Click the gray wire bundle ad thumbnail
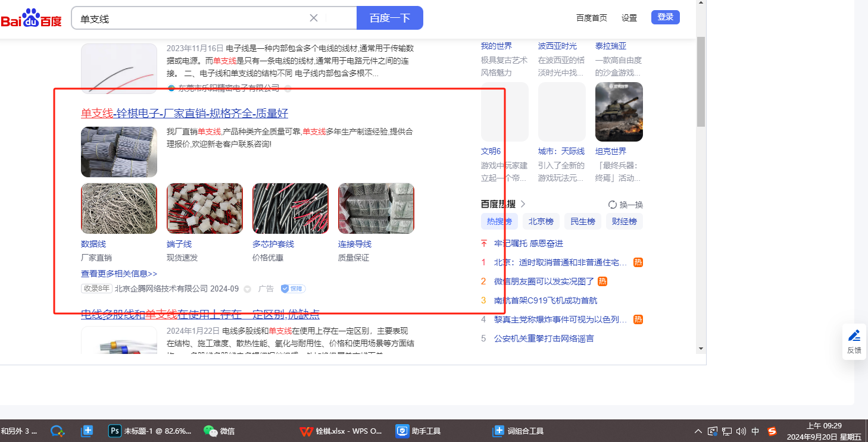The height and width of the screenshot is (442, 868). (119, 152)
